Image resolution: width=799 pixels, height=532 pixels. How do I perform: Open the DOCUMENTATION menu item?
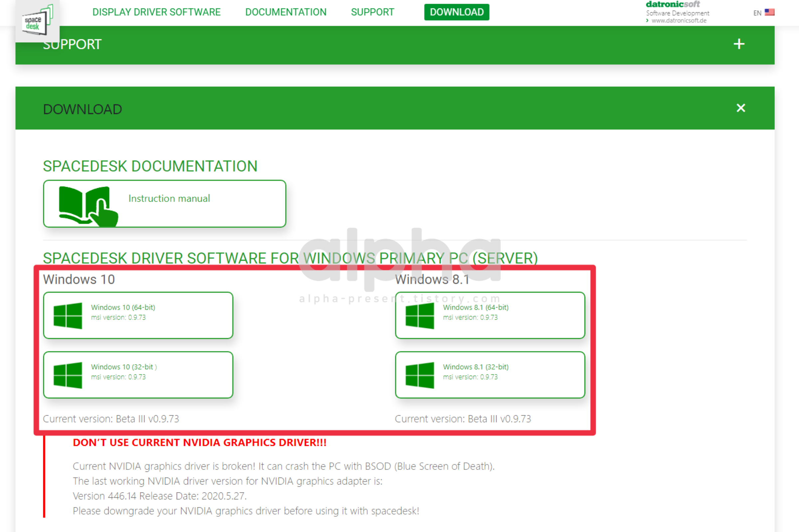286,12
